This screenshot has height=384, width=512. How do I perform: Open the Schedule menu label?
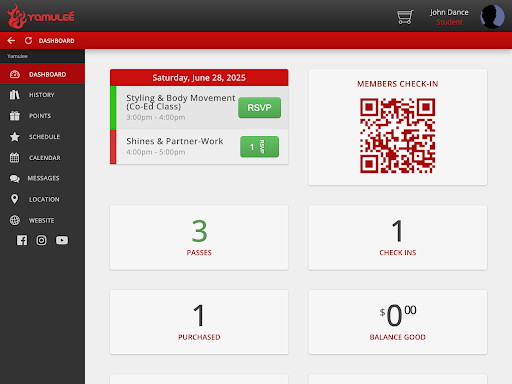[44, 137]
